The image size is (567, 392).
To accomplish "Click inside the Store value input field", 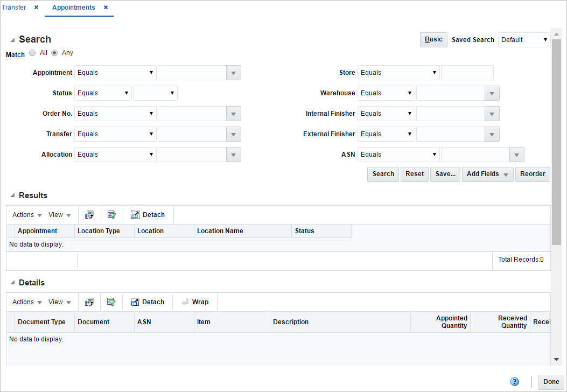I will [x=466, y=72].
